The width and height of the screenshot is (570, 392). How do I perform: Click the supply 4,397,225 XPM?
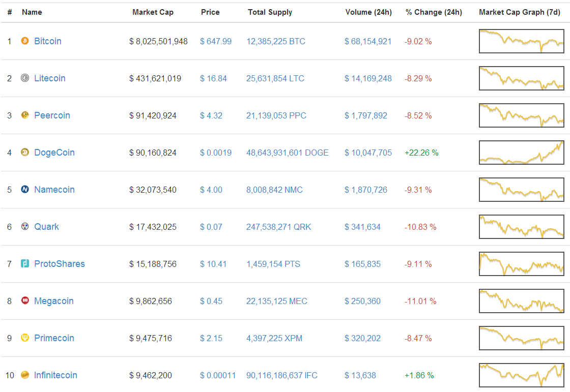coord(274,338)
